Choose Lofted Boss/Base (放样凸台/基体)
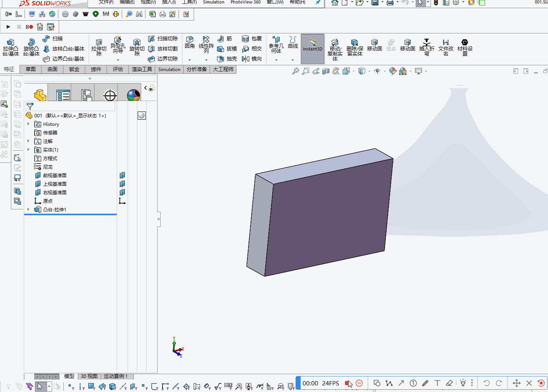548x392 pixels. (64, 49)
